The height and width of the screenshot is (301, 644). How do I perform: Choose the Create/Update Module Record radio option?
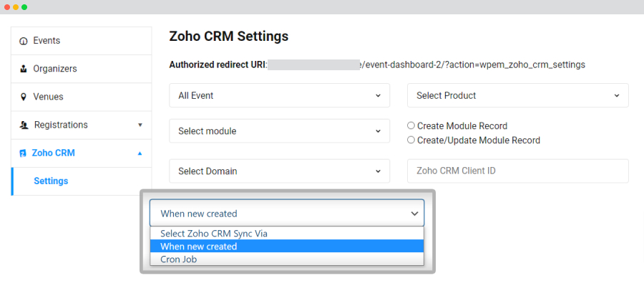pyautogui.click(x=411, y=140)
